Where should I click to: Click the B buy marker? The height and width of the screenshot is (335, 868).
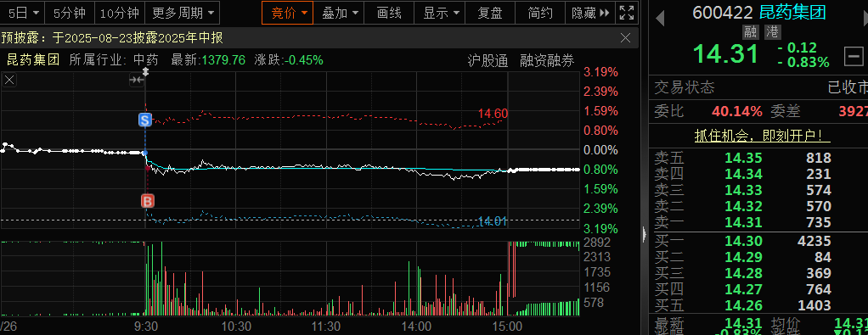(147, 201)
